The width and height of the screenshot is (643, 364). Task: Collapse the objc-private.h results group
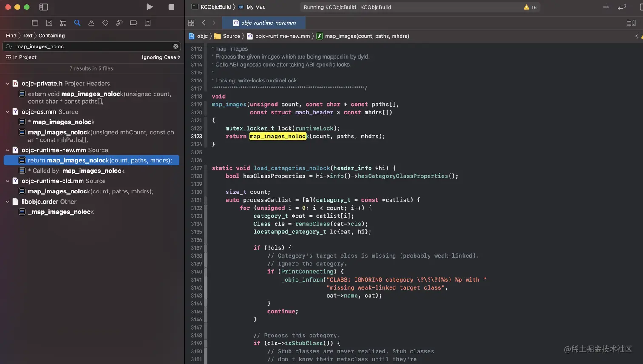point(7,83)
